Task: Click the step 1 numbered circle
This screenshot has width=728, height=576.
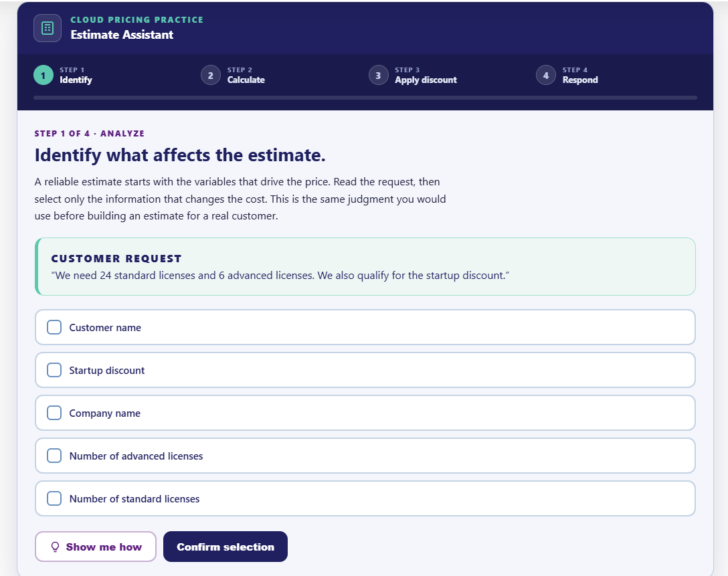Action: pyautogui.click(x=43, y=75)
